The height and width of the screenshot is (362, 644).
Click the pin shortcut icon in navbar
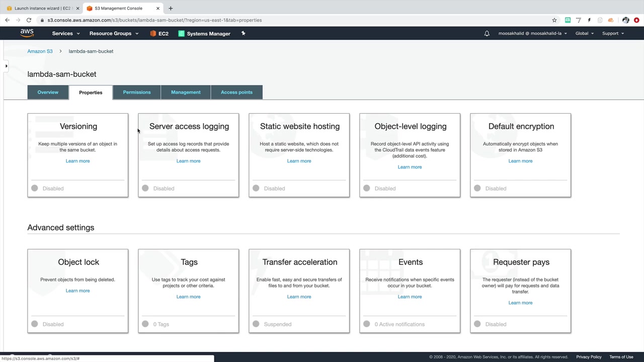click(x=243, y=33)
